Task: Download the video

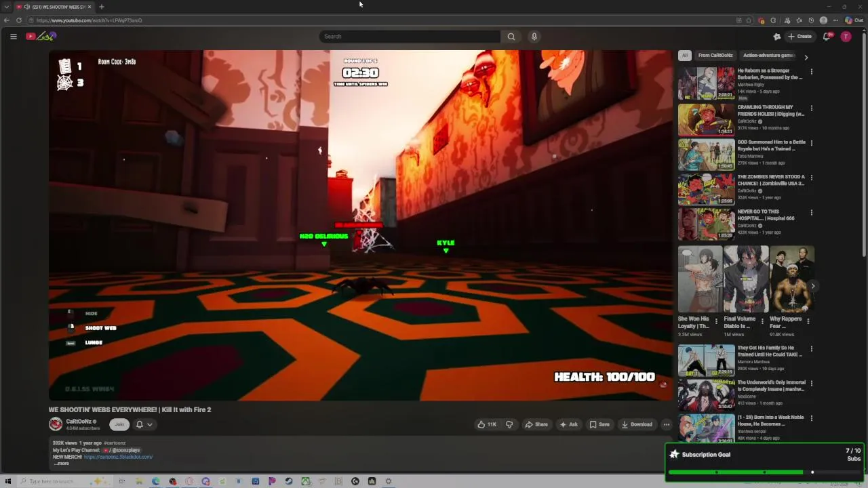Action: tap(637, 424)
